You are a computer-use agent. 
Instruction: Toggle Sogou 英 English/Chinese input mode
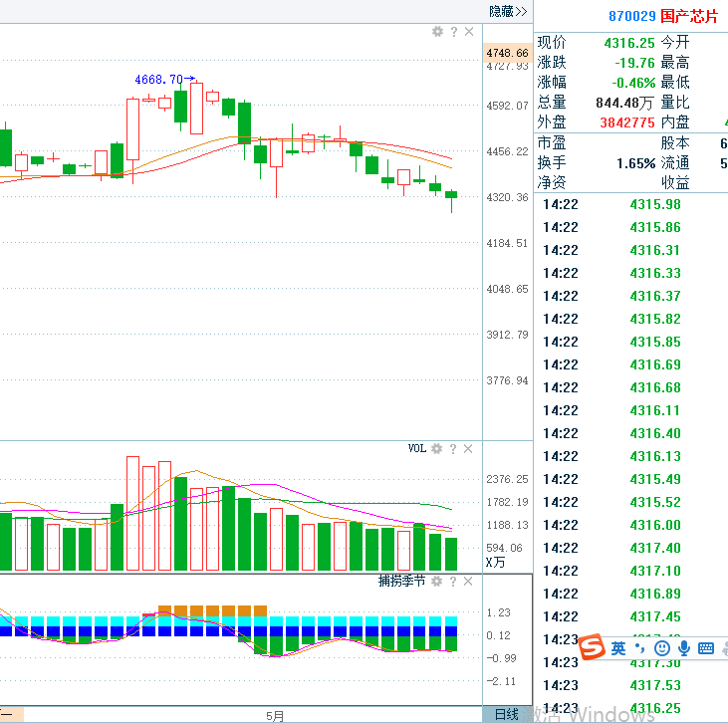pos(618,648)
